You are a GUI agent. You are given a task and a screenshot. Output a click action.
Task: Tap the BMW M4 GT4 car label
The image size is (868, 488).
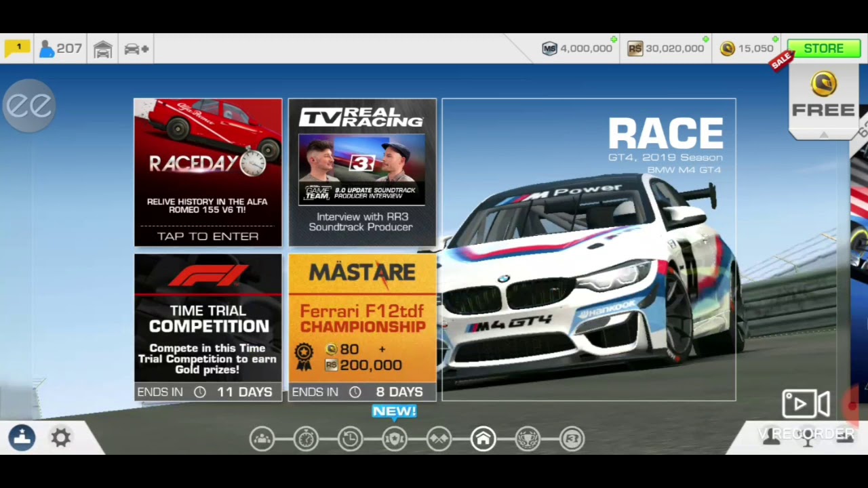coord(684,170)
